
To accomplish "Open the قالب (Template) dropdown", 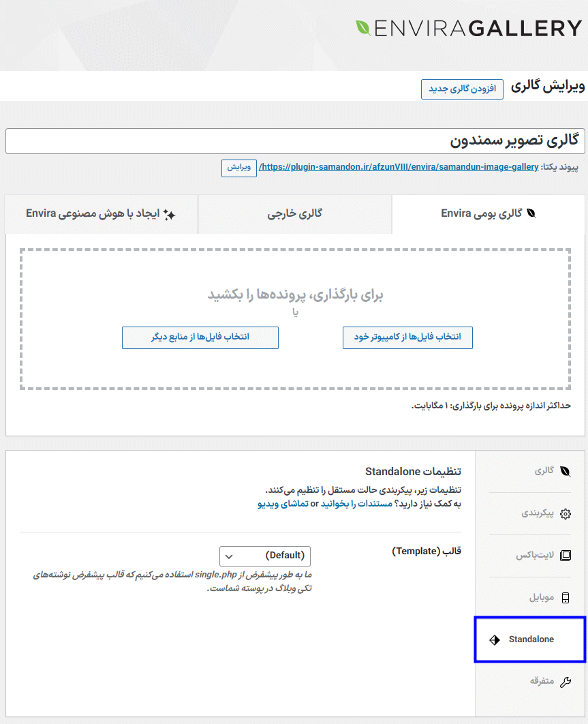I will 264,556.
